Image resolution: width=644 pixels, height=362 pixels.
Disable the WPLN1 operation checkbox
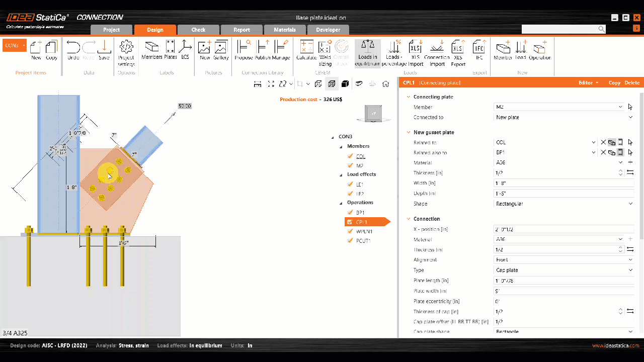click(x=350, y=231)
